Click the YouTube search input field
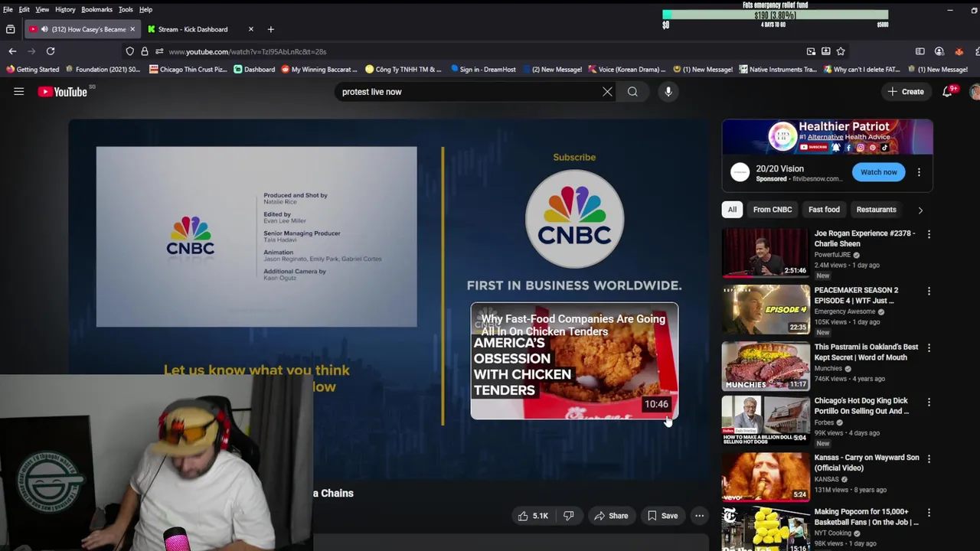Viewport: 980px width, 551px height. (x=467, y=92)
